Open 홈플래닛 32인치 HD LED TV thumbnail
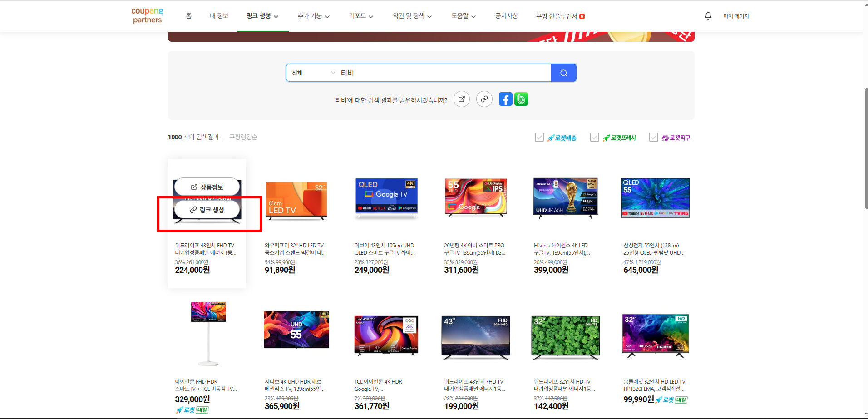The height and width of the screenshot is (419, 868). pos(656,336)
